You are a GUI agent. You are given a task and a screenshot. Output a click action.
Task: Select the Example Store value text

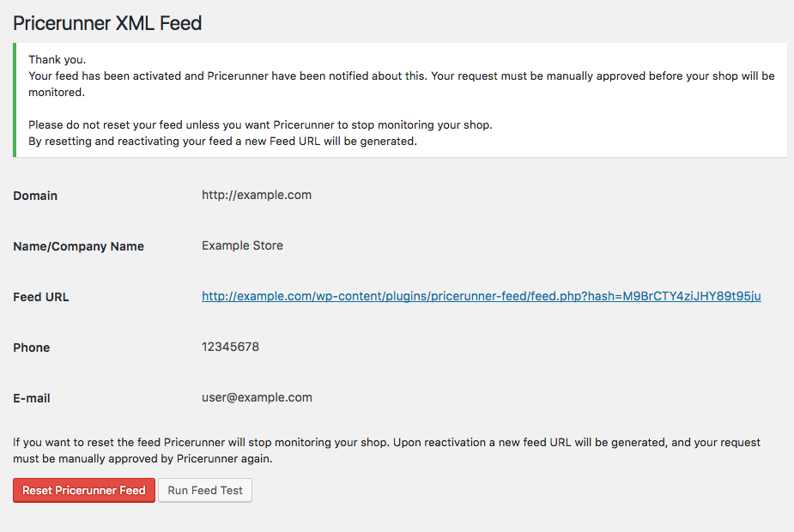point(242,245)
